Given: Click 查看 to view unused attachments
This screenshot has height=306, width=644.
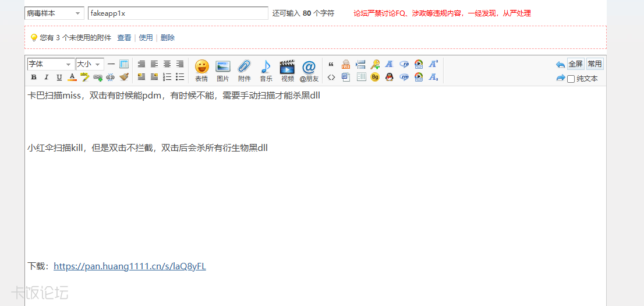Looking at the screenshot, I should [x=124, y=38].
